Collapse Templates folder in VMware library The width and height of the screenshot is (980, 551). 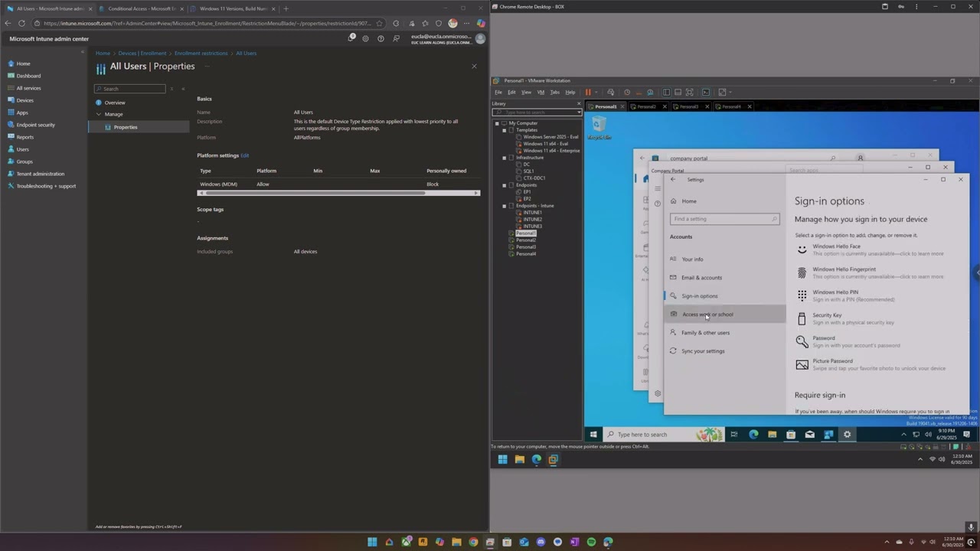[504, 130]
